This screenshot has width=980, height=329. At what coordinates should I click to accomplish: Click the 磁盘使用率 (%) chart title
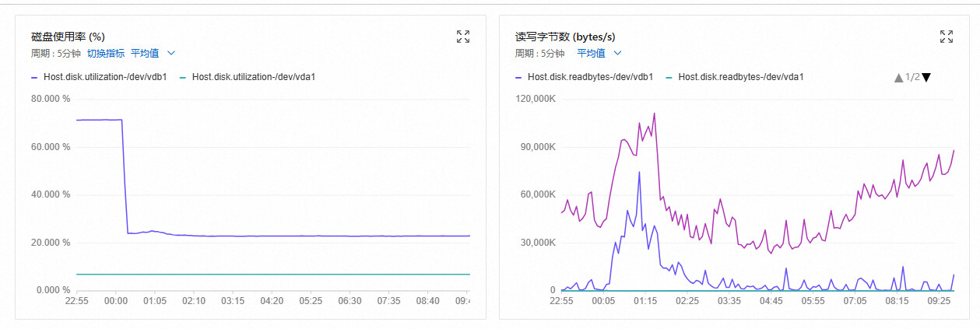tap(68, 37)
